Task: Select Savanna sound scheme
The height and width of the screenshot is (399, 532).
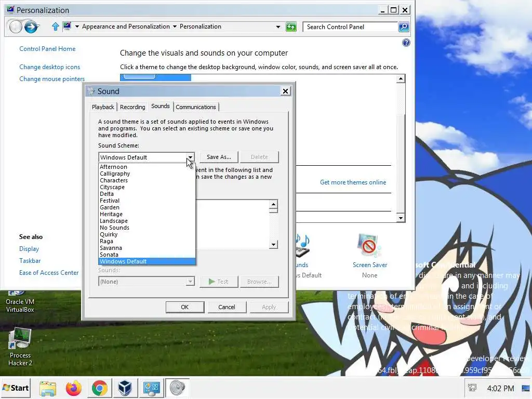Action: point(147,248)
